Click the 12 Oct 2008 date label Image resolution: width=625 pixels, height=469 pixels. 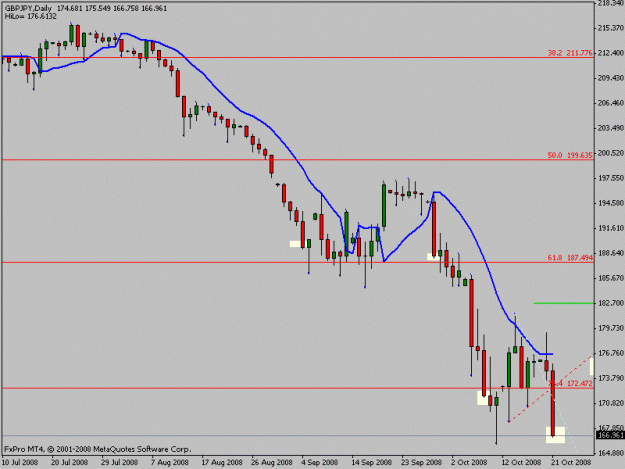pos(522,463)
